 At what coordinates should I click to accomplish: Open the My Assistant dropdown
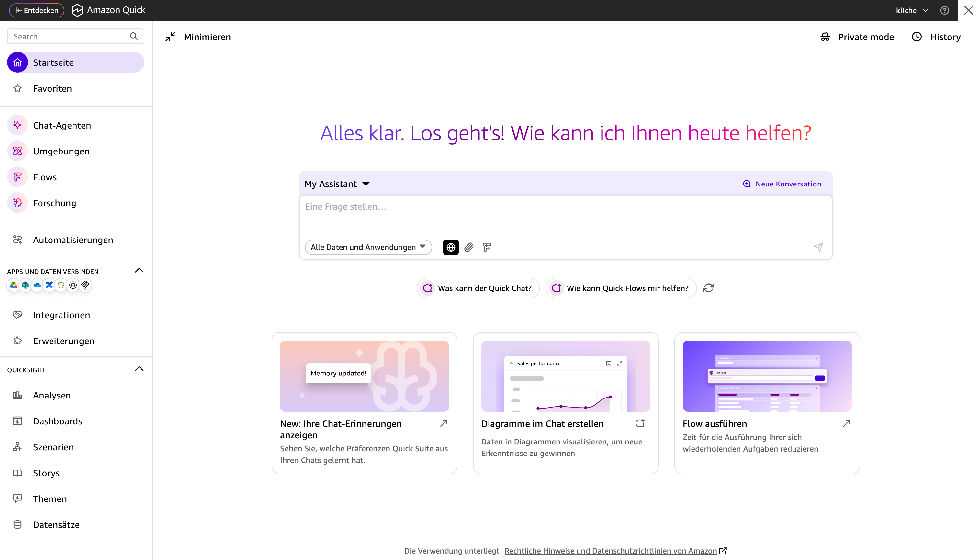(337, 184)
